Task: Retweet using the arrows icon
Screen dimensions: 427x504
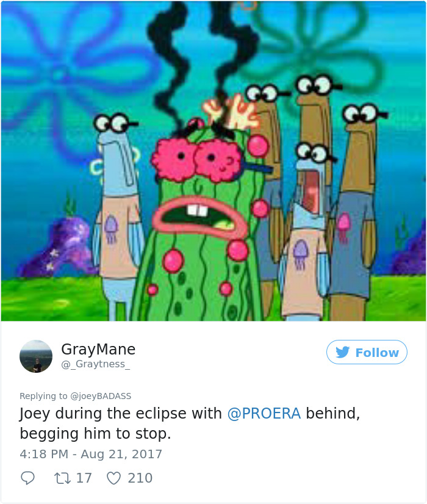Action: (x=62, y=478)
